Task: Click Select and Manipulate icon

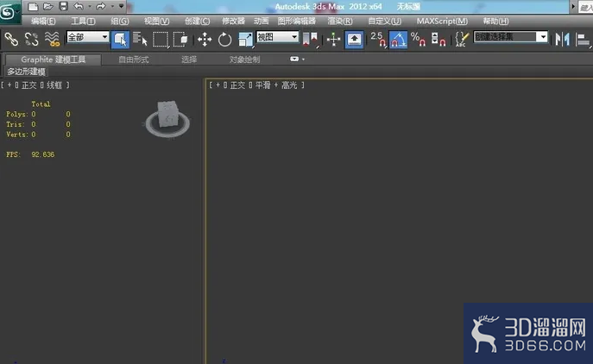Action: coord(333,40)
